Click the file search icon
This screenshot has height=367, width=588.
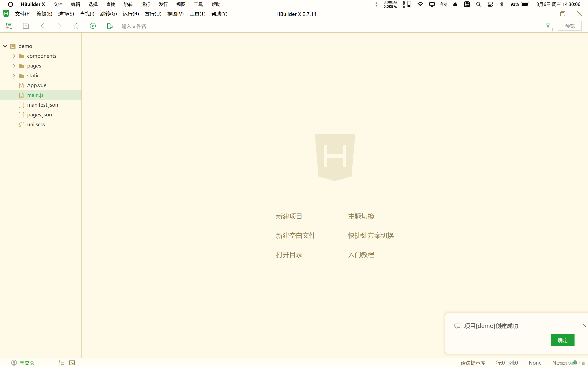click(110, 26)
